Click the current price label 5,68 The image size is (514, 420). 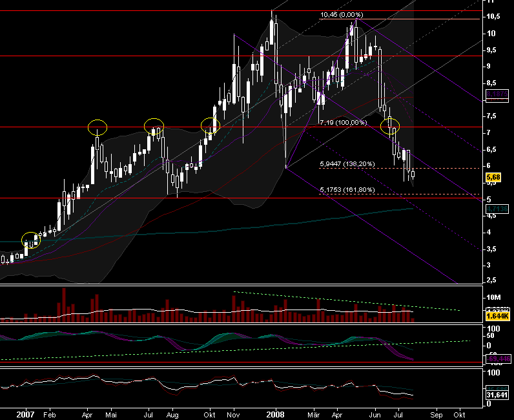pyautogui.click(x=493, y=178)
